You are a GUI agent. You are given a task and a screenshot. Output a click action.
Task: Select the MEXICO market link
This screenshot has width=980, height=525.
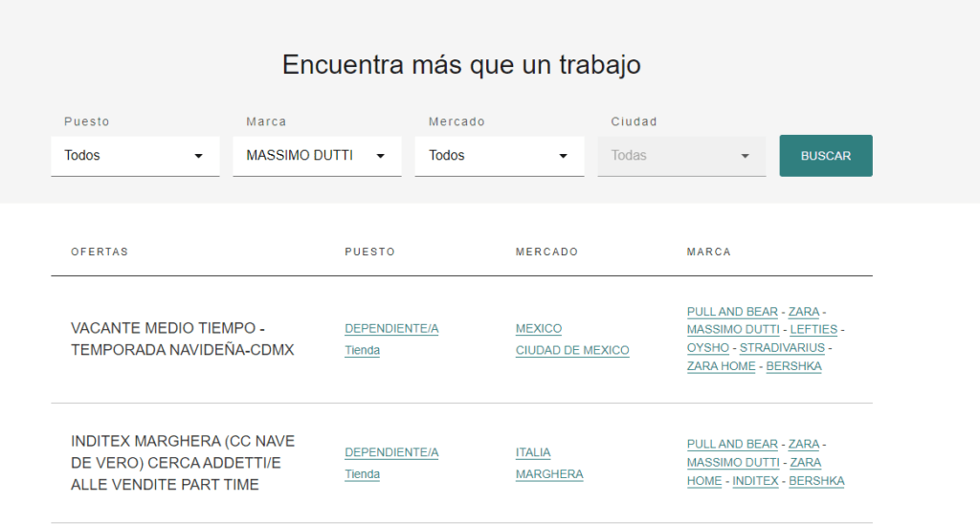pyautogui.click(x=538, y=329)
